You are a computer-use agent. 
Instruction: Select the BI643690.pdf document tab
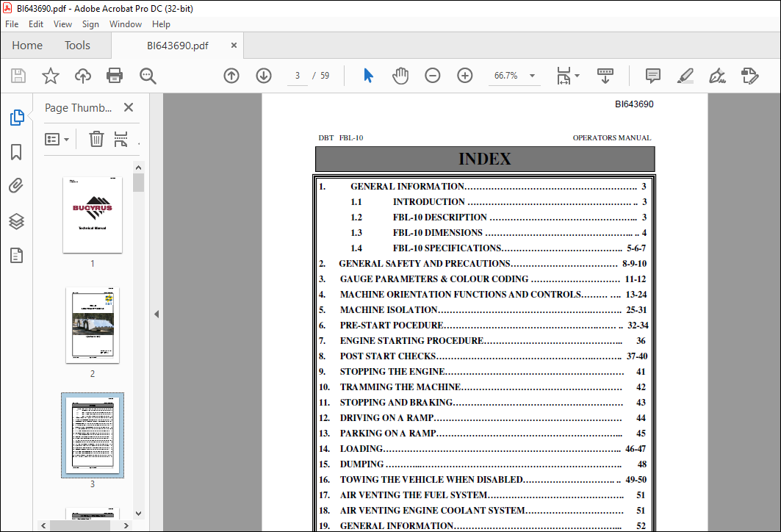pyautogui.click(x=177, y=46)
